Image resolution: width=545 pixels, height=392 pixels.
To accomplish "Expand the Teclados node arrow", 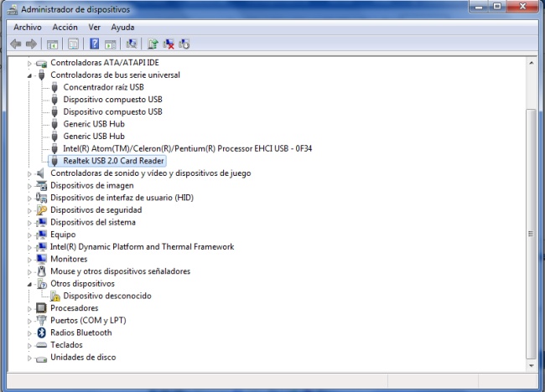I will [x=29, y=346].
